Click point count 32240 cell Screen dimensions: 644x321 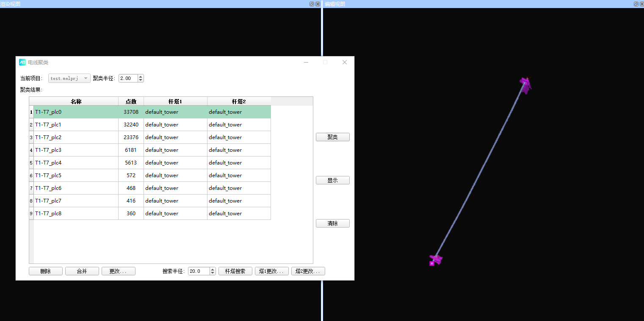click(x=131, y=125)
